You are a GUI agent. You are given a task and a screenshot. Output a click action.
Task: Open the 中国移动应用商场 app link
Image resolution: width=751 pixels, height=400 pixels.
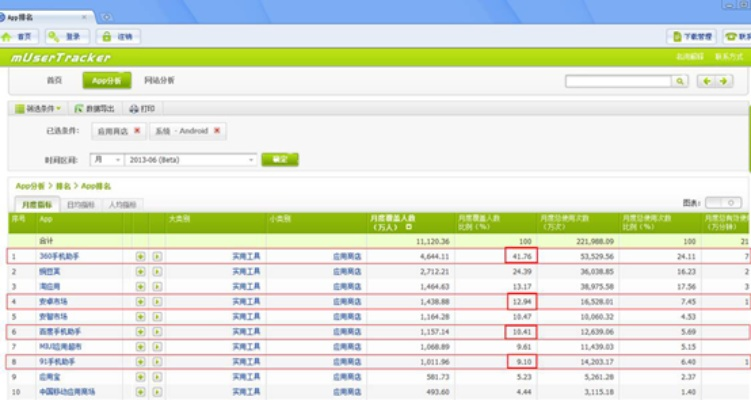tap(67, 392)
